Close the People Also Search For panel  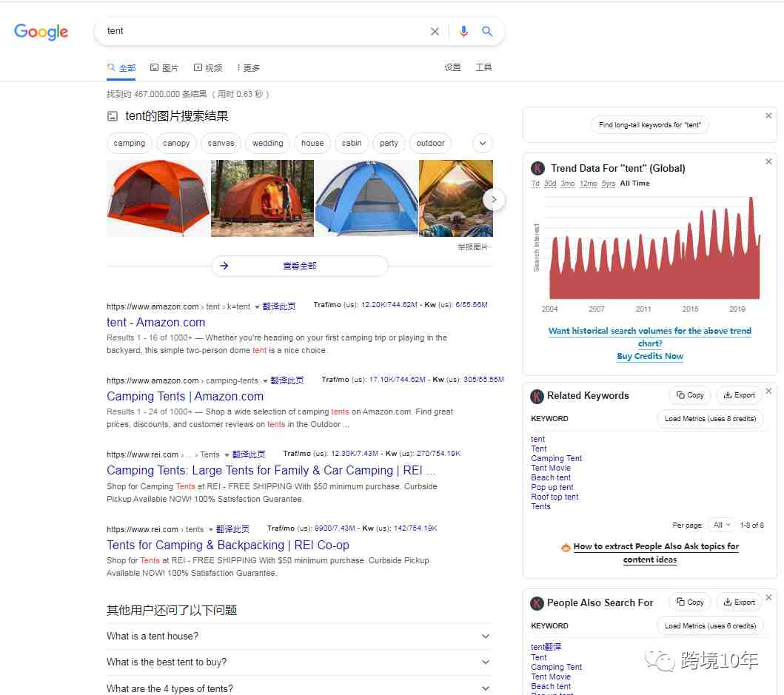[768, 597]
